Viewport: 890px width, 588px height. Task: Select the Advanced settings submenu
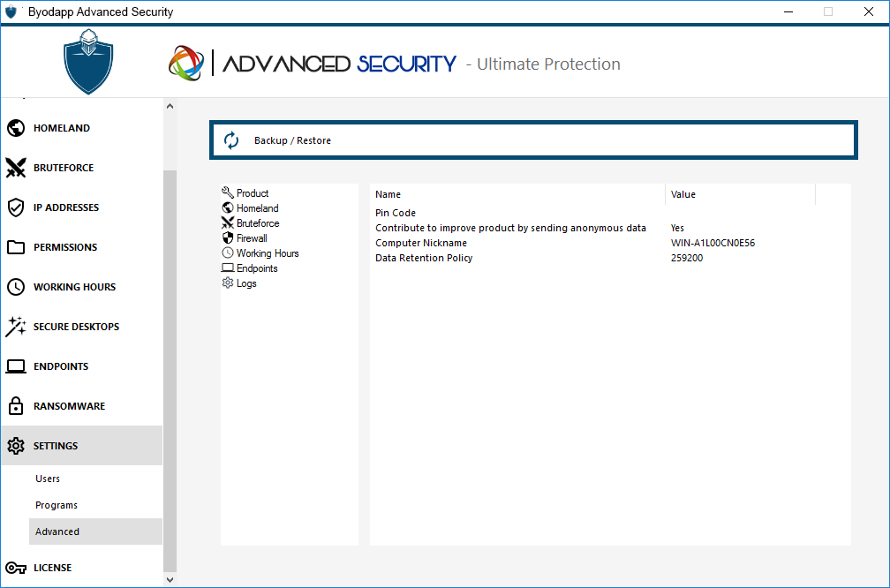coord(95,531)
